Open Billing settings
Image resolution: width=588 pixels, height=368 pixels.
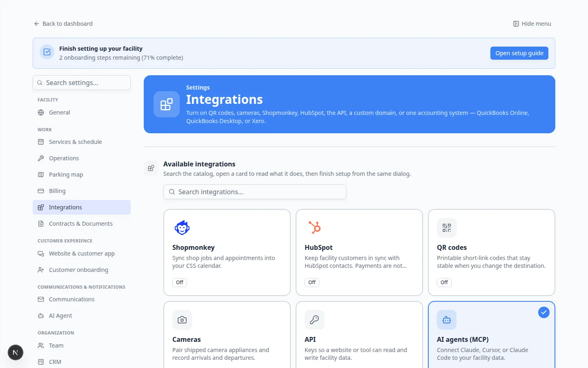coord(82,191)
